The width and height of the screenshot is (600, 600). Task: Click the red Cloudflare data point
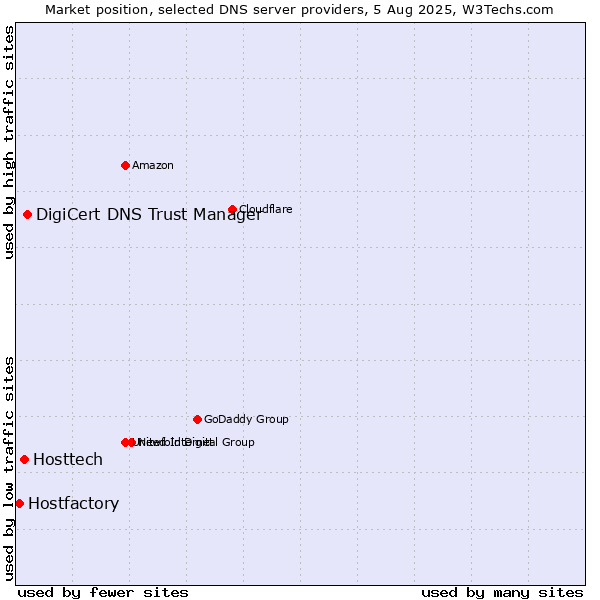232,209
